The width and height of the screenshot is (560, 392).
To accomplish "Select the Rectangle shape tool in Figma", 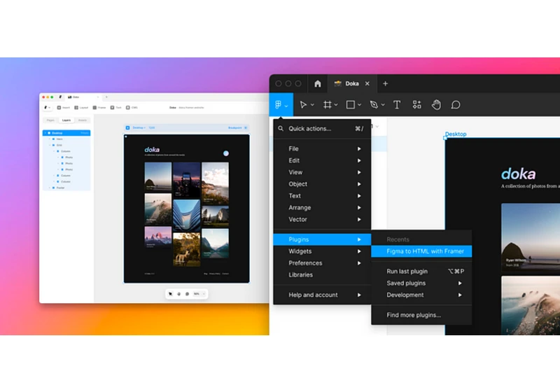I will click(x=351, y=104).
